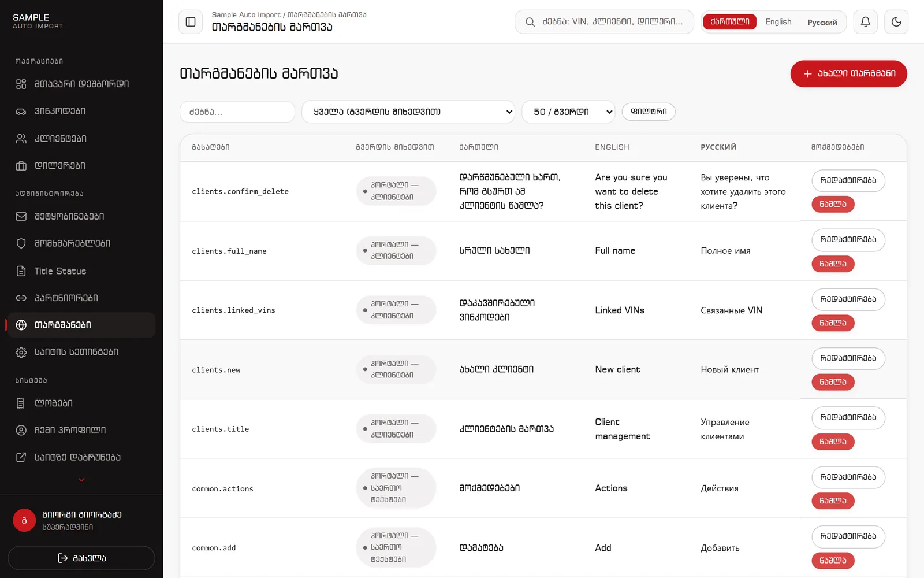Delete the clients.new translation

tap(833, 383)
